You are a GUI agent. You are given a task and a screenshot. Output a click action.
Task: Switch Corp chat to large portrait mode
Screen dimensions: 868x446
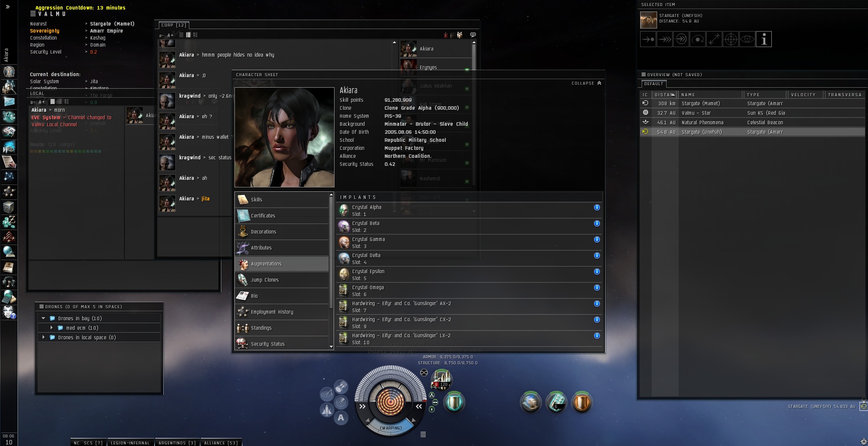(x=195, y=35)
